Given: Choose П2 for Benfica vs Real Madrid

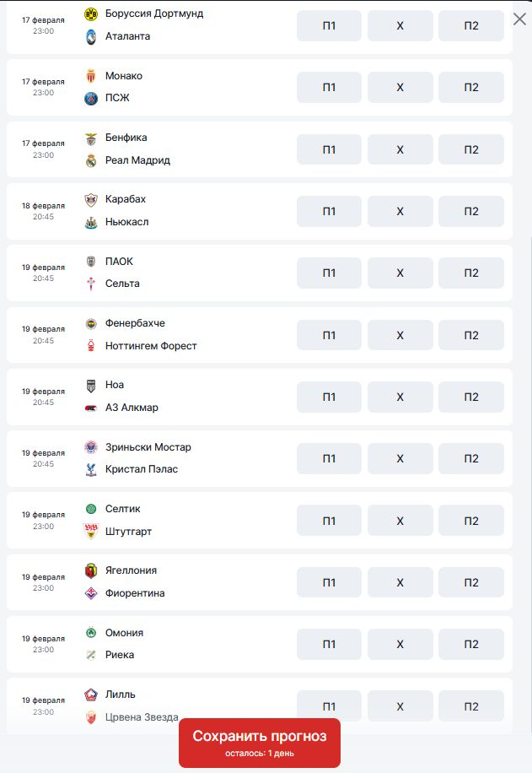Looking at the screenshot, I should (x=471, y=149).
